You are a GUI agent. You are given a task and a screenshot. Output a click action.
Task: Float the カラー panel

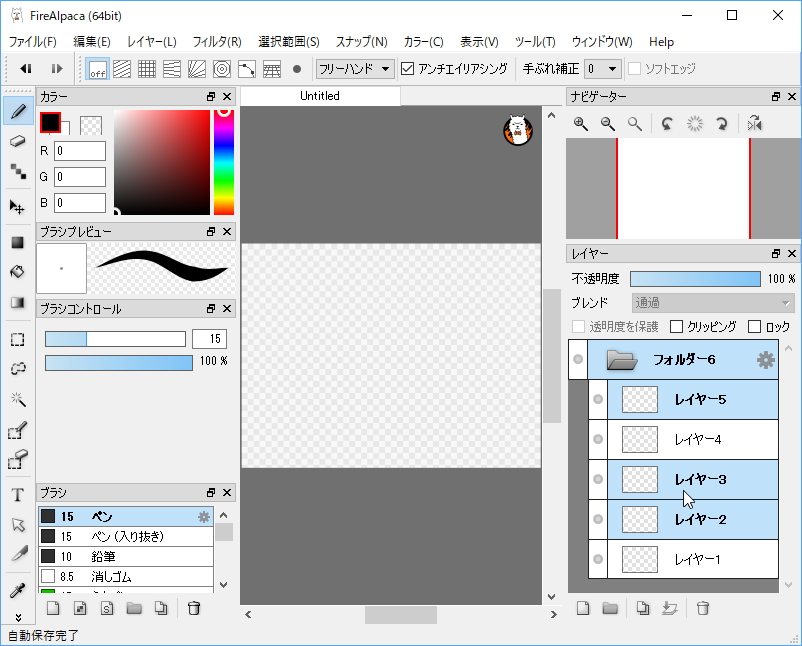211,96
